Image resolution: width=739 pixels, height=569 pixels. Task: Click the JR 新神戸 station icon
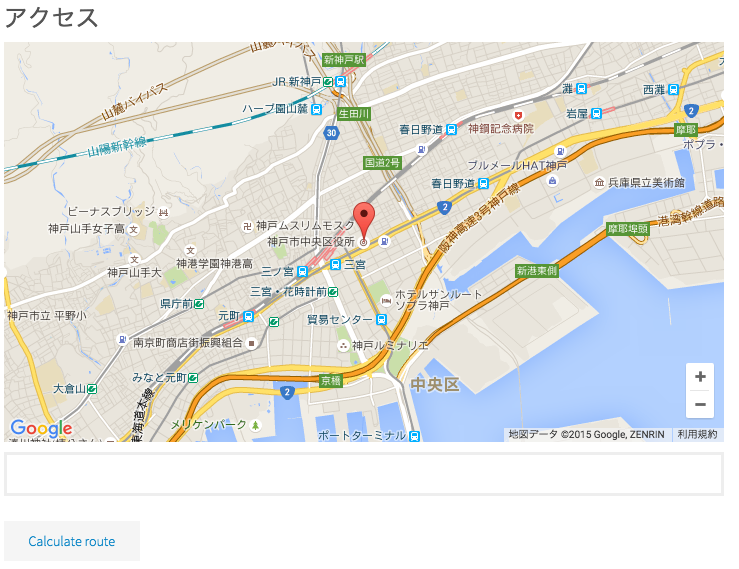point(340,82)
